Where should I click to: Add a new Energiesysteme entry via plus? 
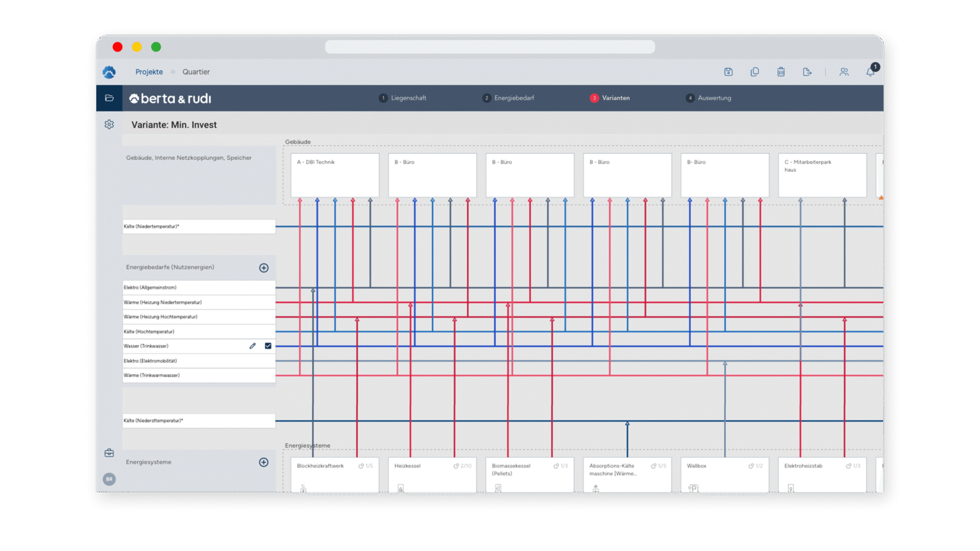pos(264,462)
